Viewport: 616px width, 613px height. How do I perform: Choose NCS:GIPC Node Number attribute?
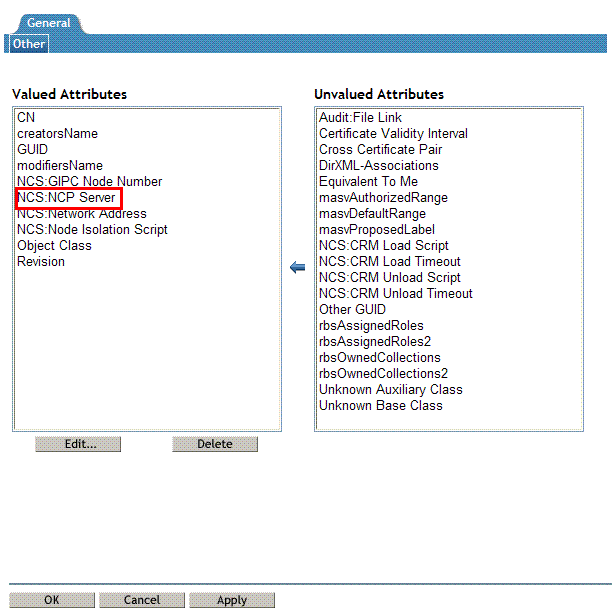point(89,182)
